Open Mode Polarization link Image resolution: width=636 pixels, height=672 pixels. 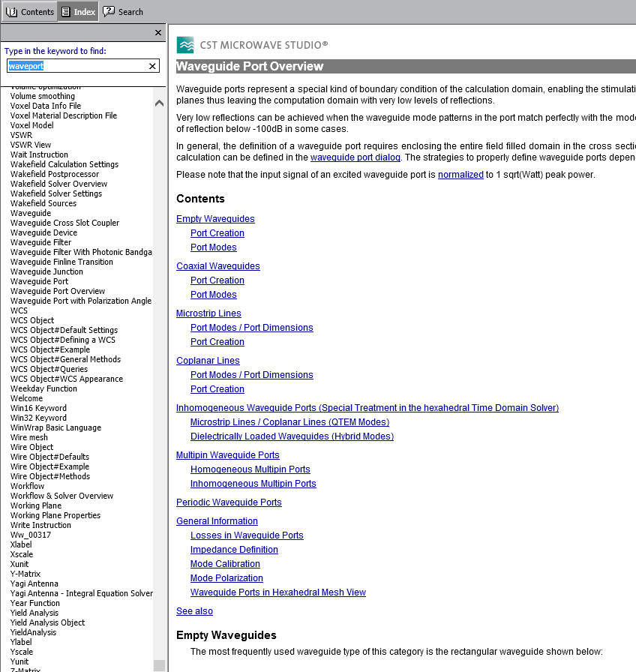coord(226,578)
